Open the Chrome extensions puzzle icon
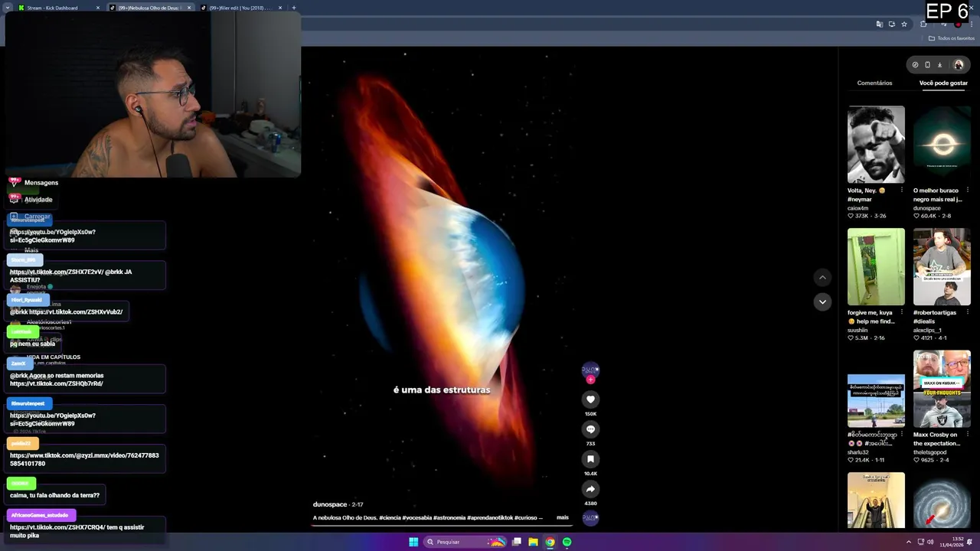Screen dimensions: 980x551 (924, 24)
